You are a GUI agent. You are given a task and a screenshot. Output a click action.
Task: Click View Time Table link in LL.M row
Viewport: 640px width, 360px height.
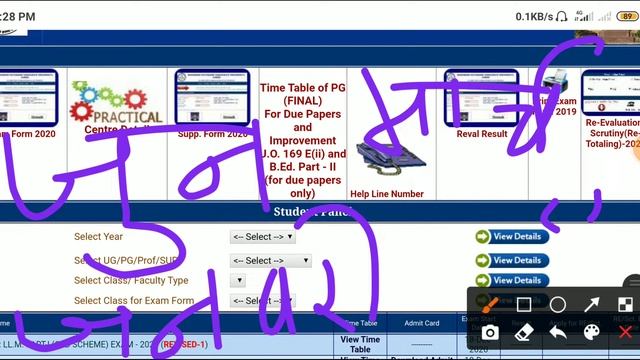[x=360, y=344]
